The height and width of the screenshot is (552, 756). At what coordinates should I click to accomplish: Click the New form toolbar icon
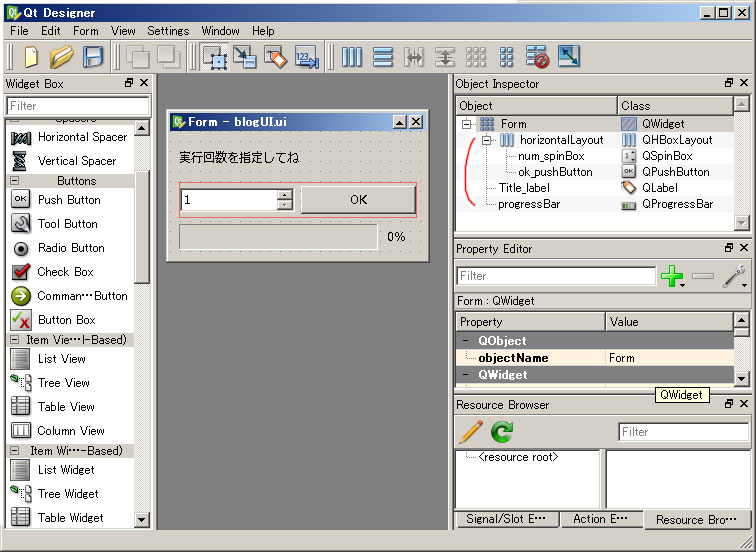click(31, 57)
